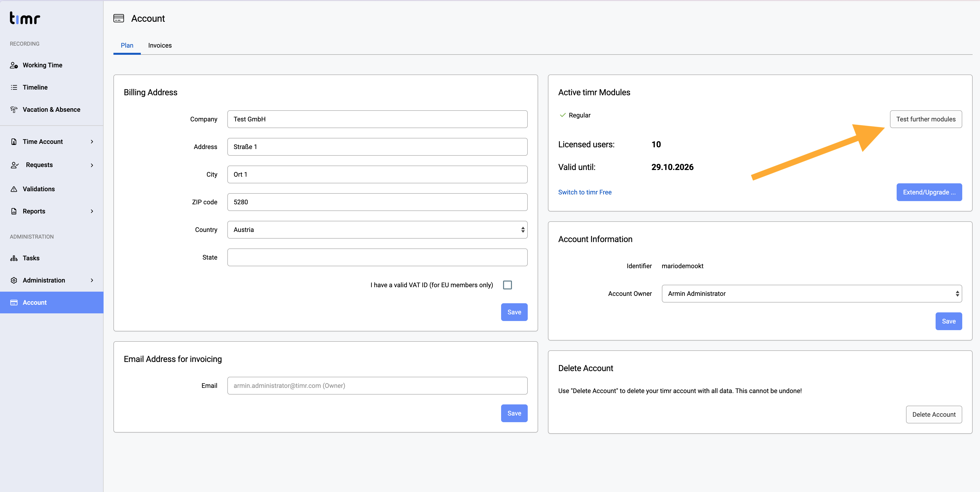This screenshot has height=492, width=980.
Task: Click the Reports document icon
Action: 14,211
